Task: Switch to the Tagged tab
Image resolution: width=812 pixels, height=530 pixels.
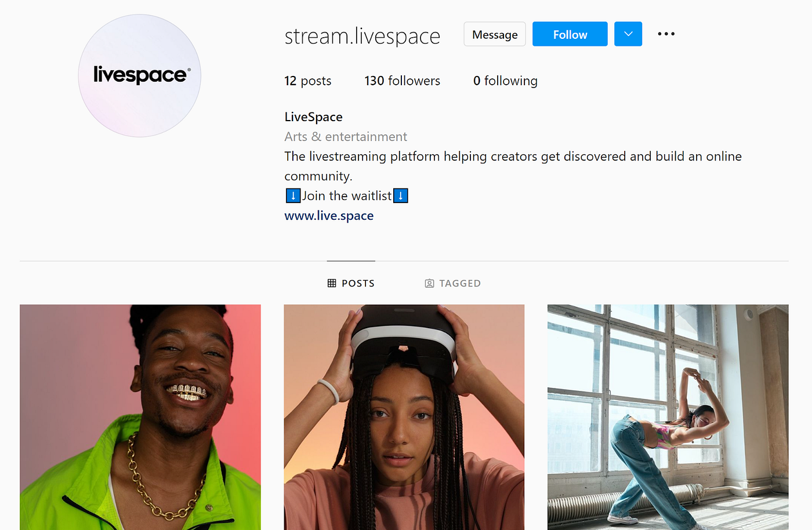Action: [x=452, y=283]
